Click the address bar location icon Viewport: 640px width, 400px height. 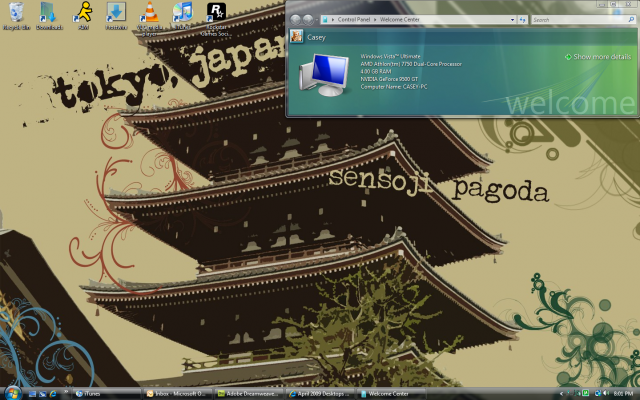pyautogui.click(x=325, y=20)
